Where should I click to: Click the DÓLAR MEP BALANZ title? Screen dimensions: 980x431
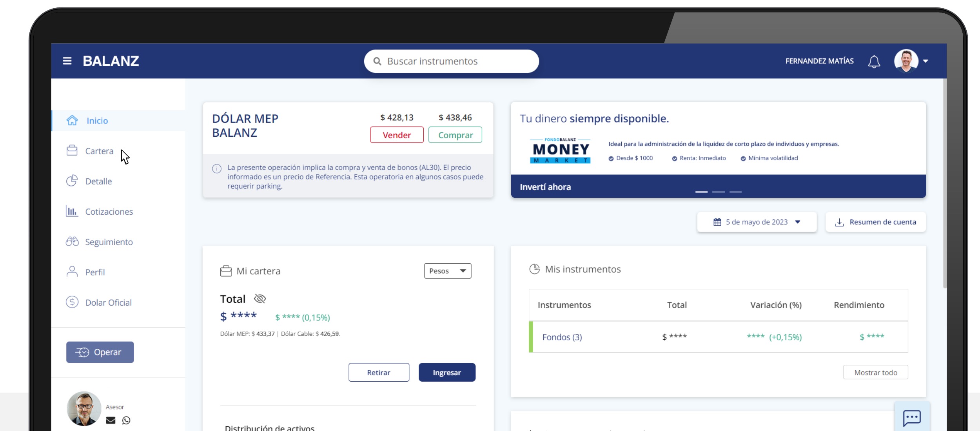pos(245,126)
